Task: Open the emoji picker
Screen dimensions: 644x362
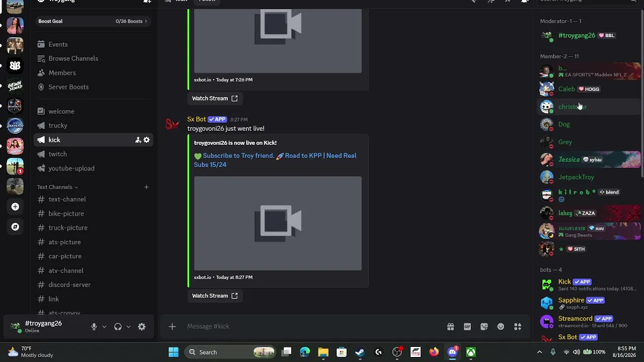Action: pos(501,327)
